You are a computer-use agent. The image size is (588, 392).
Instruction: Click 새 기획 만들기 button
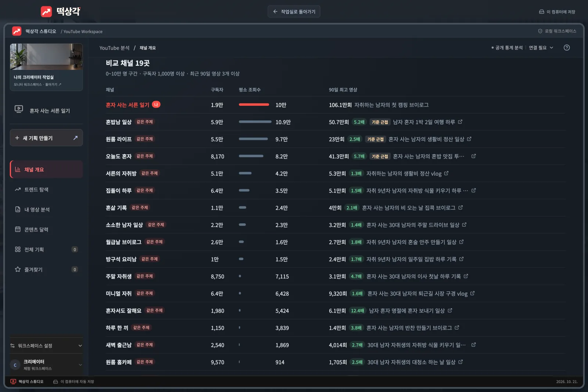pyautogui.click(x=46, y=138)
